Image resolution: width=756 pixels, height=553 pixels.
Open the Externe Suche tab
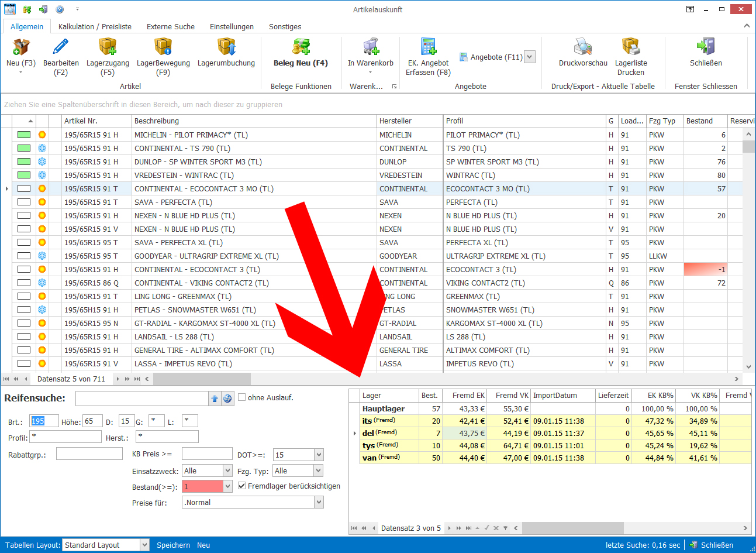(x=171, y=26)
